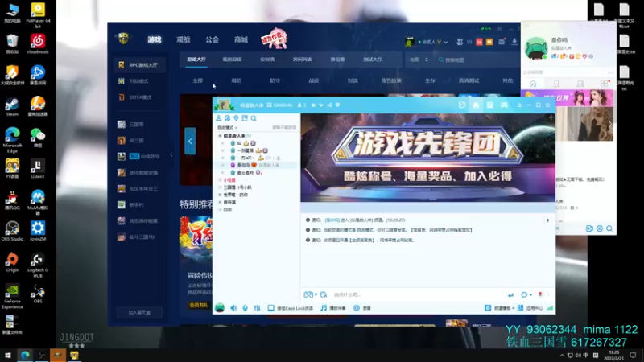The image size is (644, 362).
Task: Toggle the speaker volume icon in YY bottom bar
Action: 233,308
